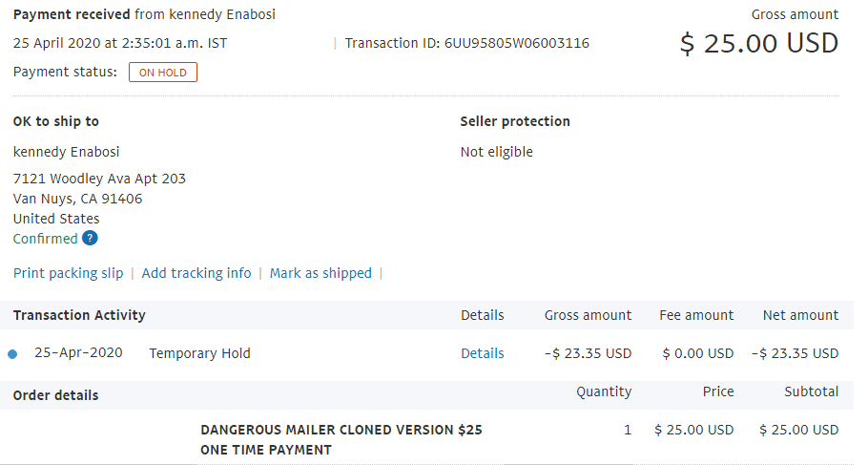Click the Subtotal column header

pyautogui.click(x=811, y=391)
